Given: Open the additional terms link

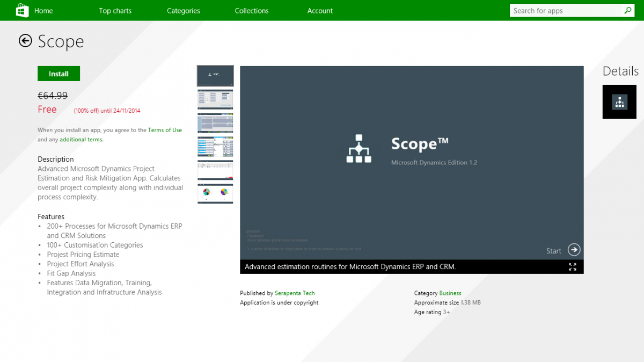Looking at the screenshot, I should pos(82,139).
